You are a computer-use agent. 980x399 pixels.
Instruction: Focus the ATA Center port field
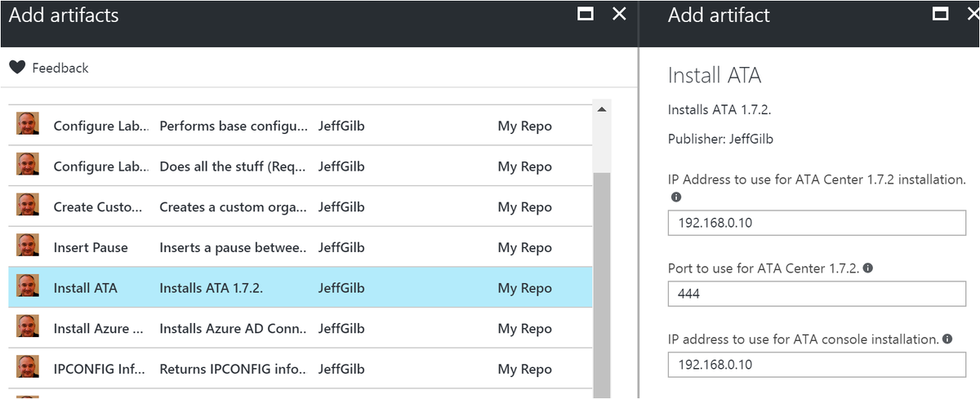point(817,294)
